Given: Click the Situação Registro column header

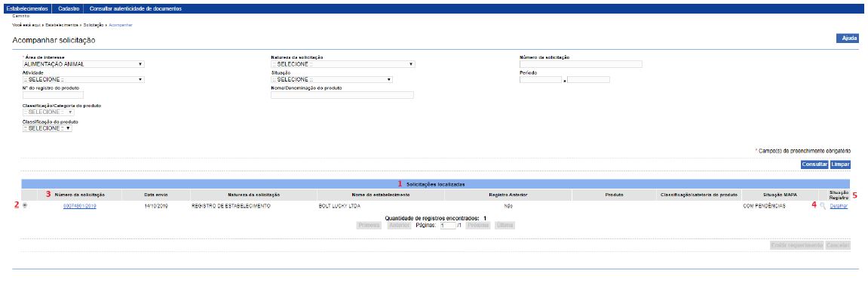Looking at the screenshot, I should [839, 195].
